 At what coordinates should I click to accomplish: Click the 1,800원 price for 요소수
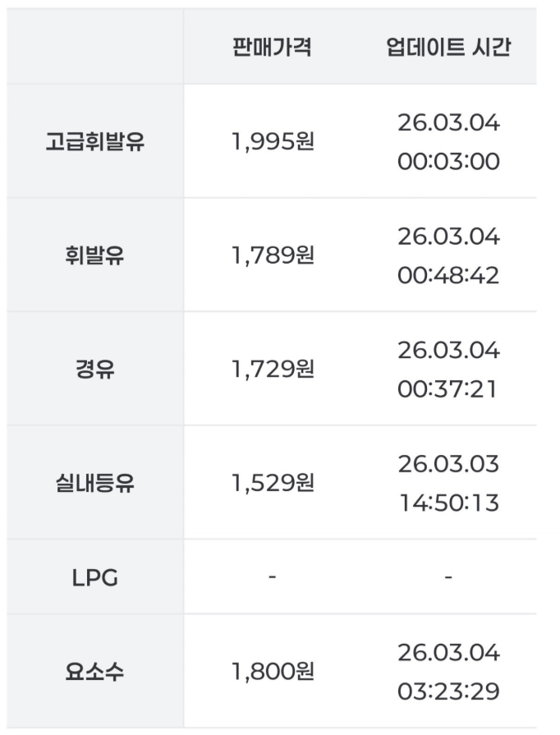point(272,672)
